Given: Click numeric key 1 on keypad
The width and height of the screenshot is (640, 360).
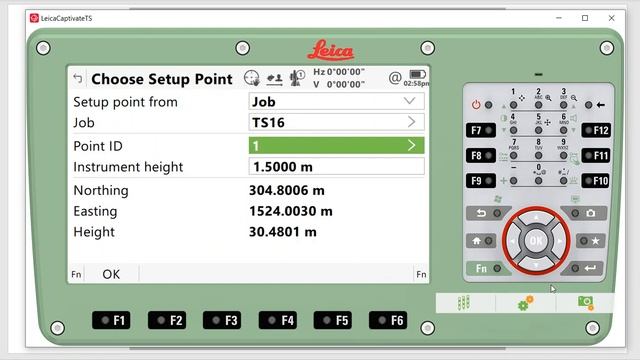Looking at the screenshot, I should [513, 105].
